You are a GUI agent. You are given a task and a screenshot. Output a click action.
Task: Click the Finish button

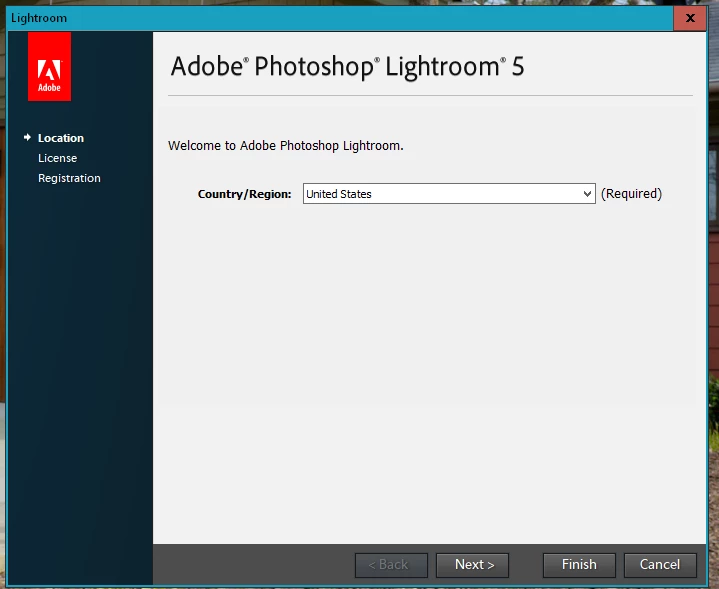click(579, 565)
